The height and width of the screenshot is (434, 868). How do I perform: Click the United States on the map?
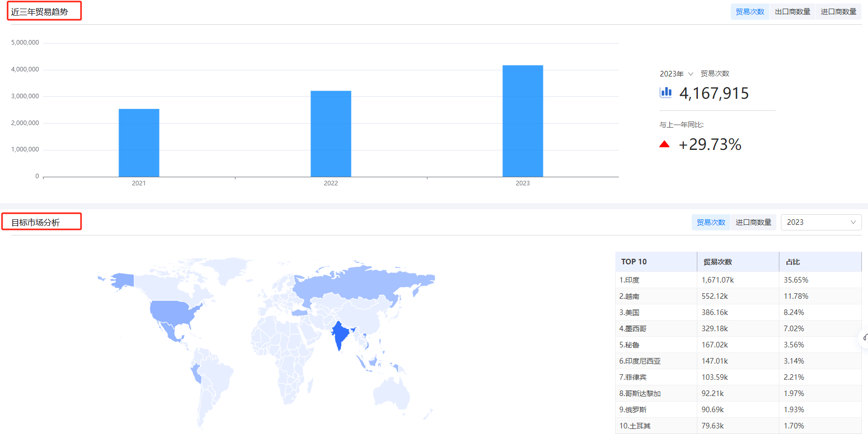click(x=171, y=312)
